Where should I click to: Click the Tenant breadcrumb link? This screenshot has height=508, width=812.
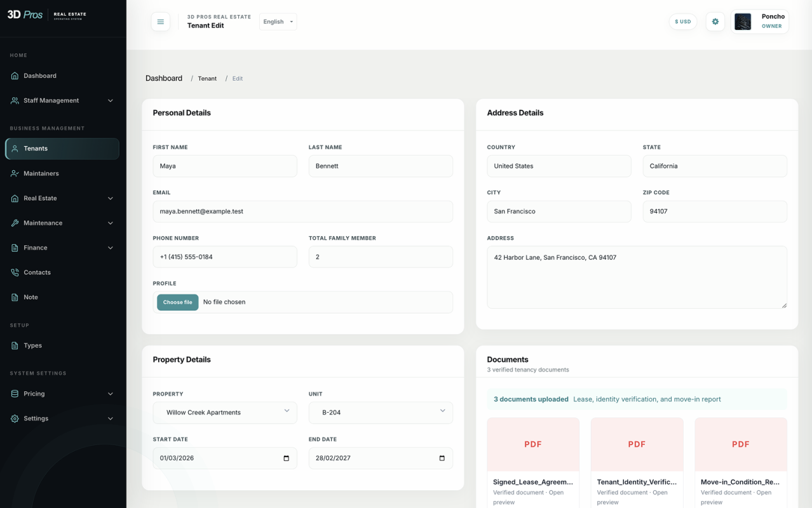tap(207, 79)
